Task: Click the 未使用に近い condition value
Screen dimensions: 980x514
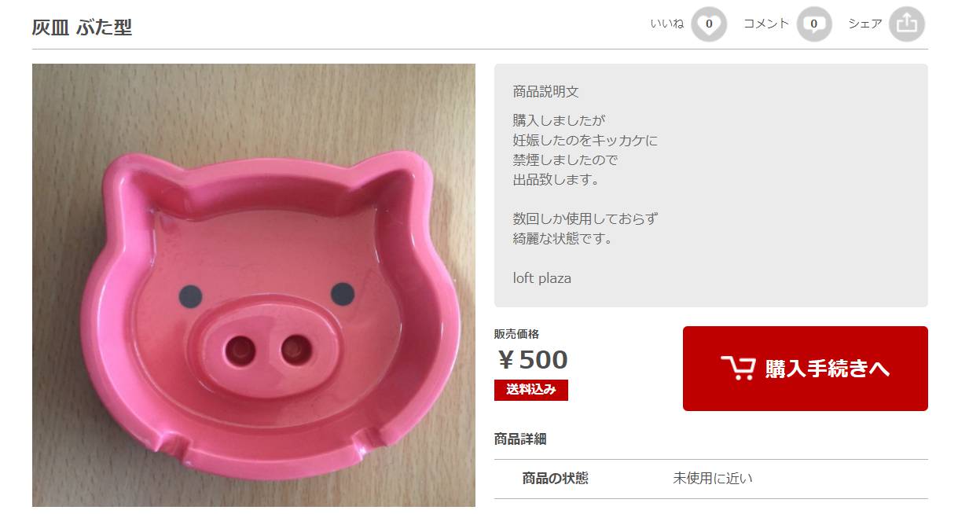Action: (713, 479)
